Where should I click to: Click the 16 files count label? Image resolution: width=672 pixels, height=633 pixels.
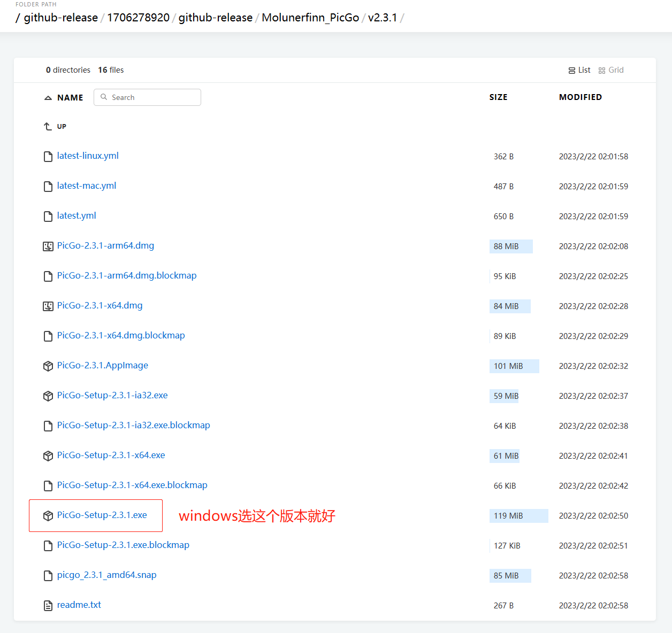(111, 70)
